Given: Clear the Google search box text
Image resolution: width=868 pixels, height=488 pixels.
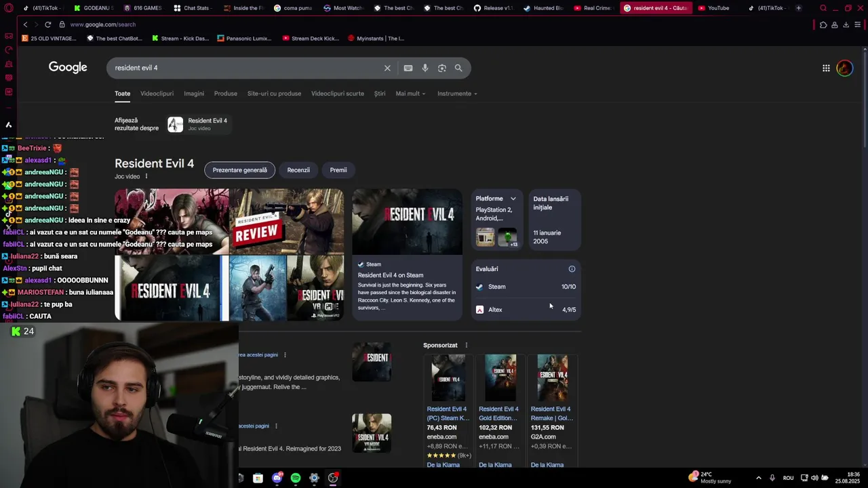Looking at the screenshot, I should click(387, 68).
